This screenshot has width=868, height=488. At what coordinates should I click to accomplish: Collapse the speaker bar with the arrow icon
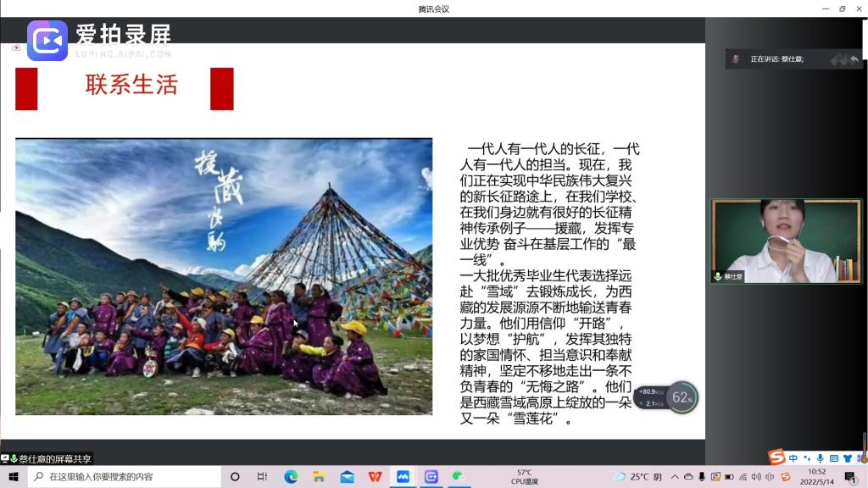854,59
